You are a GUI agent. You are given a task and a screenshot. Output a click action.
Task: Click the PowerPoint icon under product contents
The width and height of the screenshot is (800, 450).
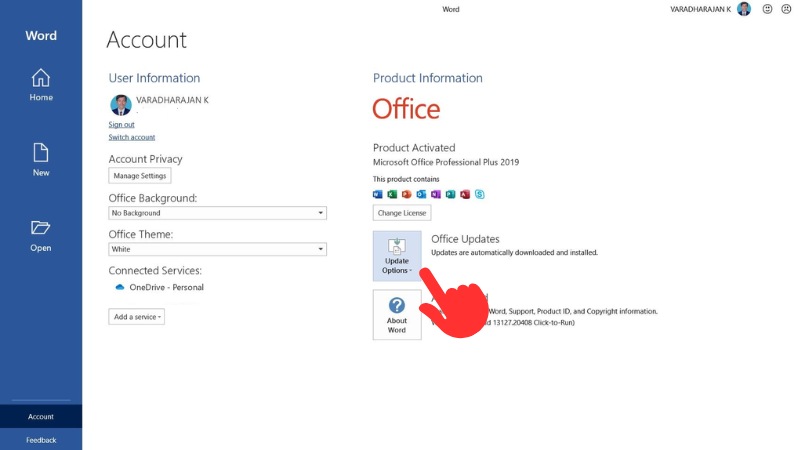pyautogui.click(x=407, y=194)
